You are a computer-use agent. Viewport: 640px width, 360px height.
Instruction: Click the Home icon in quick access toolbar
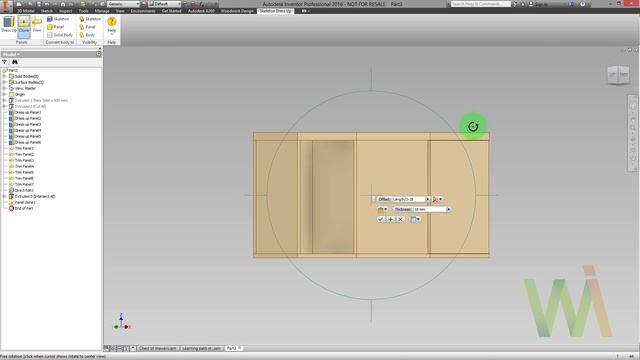click(x=63, y=4)
